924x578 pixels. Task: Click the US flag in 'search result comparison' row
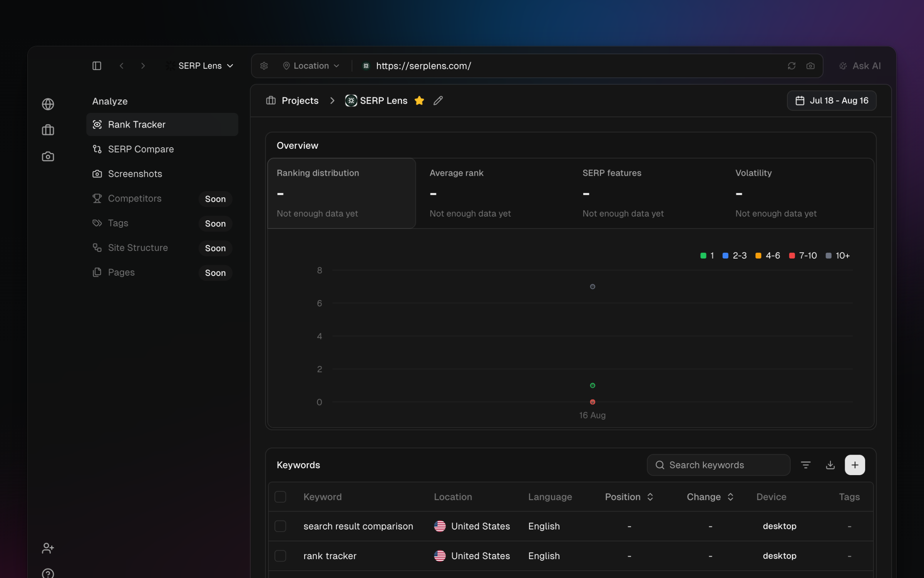tap(440, 526)
